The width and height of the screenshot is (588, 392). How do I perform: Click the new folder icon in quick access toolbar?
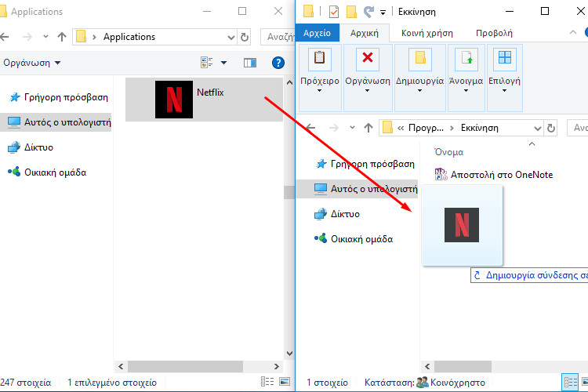(351, 12)
